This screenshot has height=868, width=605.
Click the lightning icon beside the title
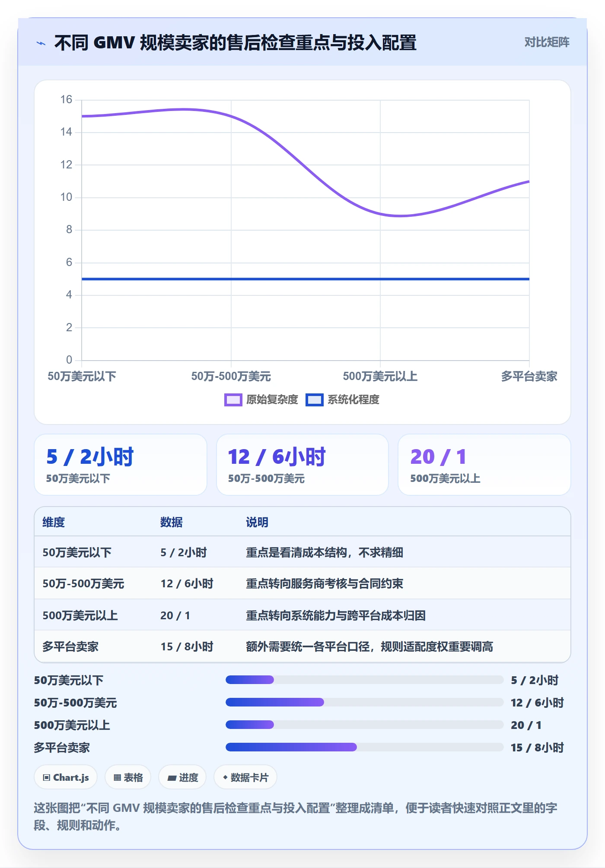tap(41, 43)
